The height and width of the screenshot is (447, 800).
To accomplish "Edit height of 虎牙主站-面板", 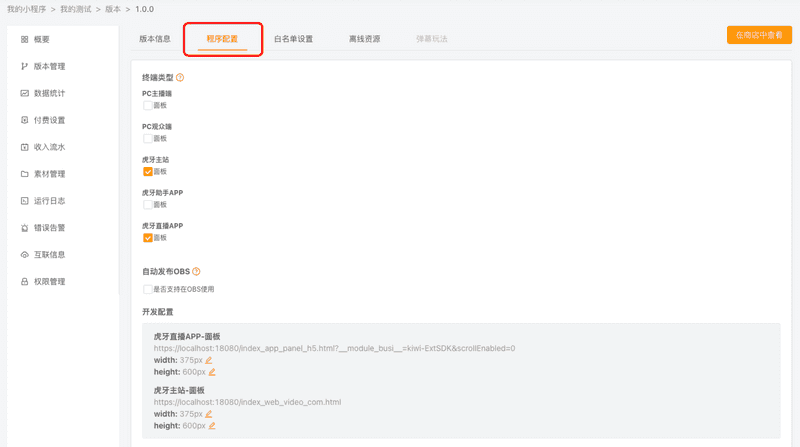I will click(212, 426).
